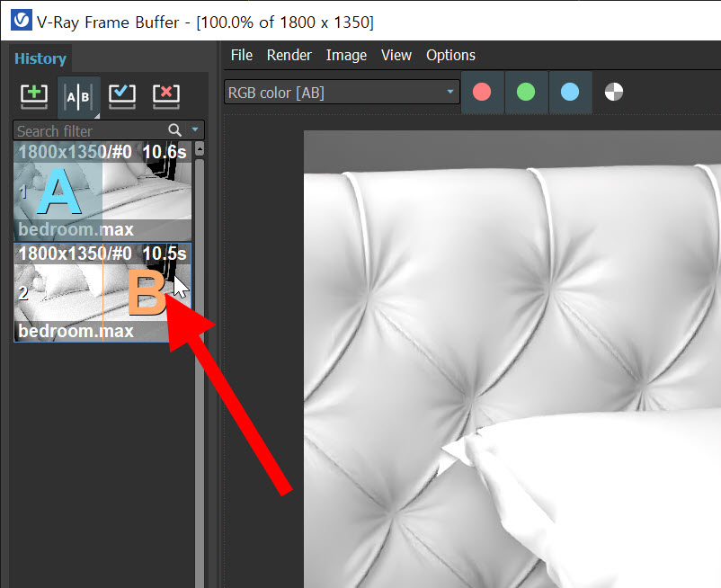Switch to the History tab
Viewport: 721px width, 588px height.
40,58
